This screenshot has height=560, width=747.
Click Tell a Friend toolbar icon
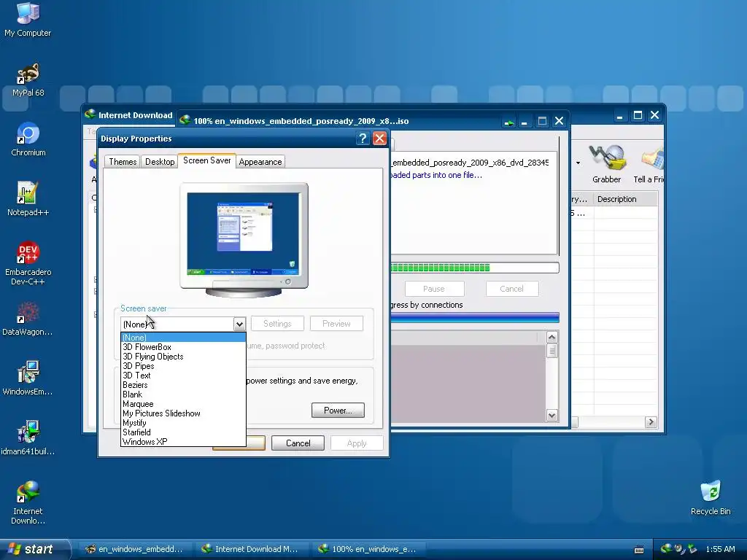(649, 164)
